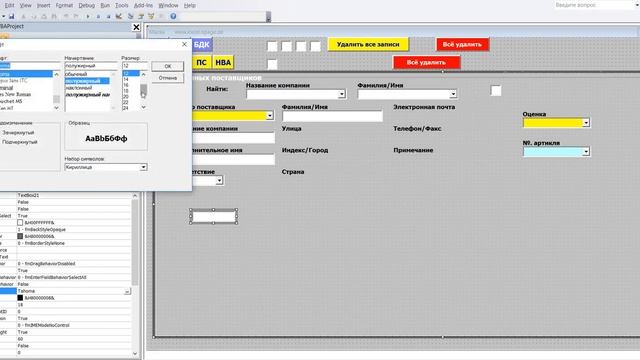Click white 'Фамилия/Имя' text box on form
This screenshot has height=360, width=640.
(333, 116)
